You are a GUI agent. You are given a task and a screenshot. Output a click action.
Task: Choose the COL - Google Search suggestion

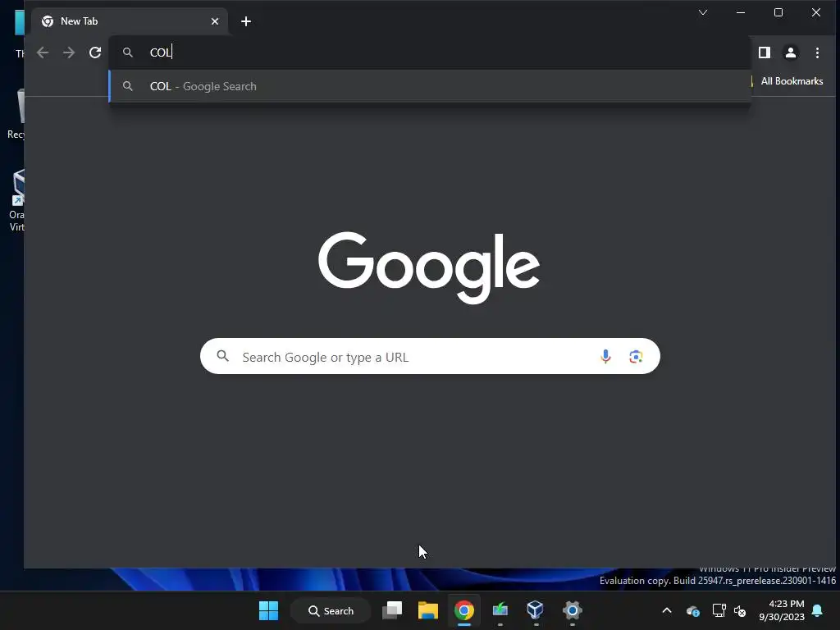point(430,86)
